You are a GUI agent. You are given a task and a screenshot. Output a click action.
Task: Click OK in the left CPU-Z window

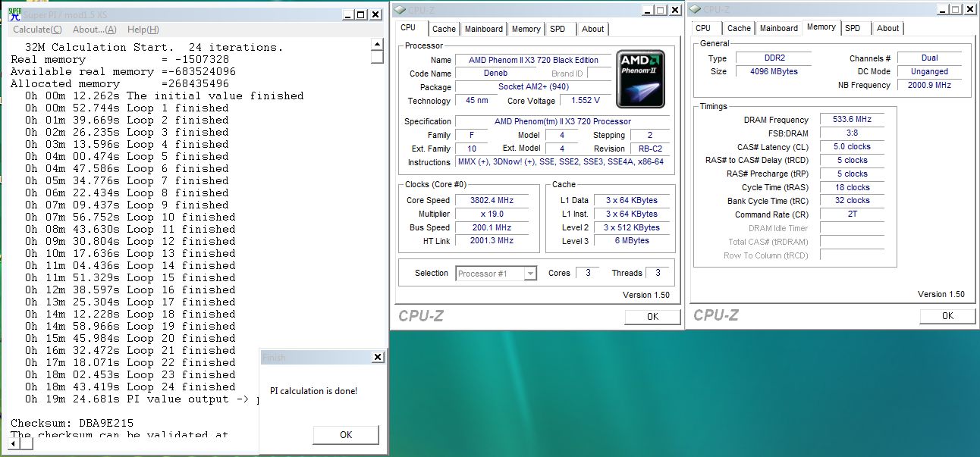pos(652,317)
